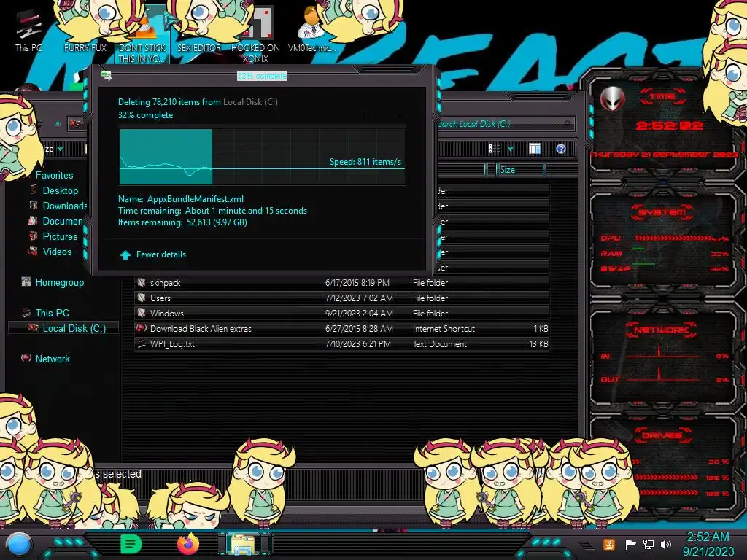The width and height of the screenshot is (747, 560).
Task: Sort by the Size column header
Action: [519, 169]
